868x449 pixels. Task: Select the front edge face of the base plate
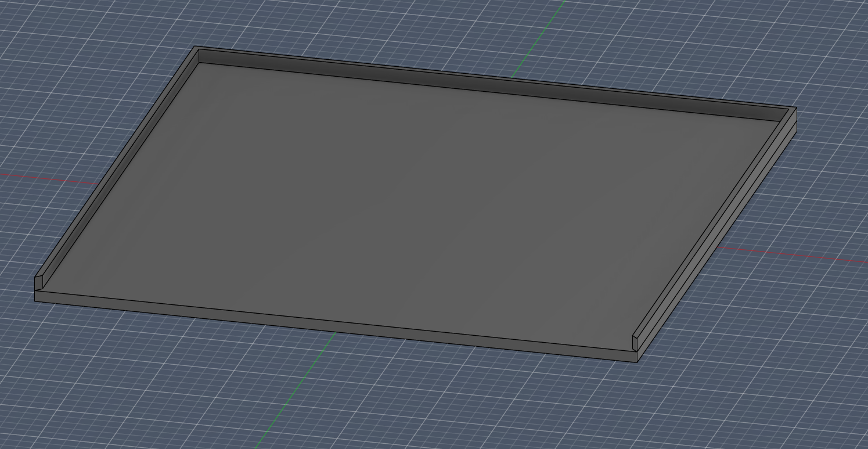[x=337, y=325]
